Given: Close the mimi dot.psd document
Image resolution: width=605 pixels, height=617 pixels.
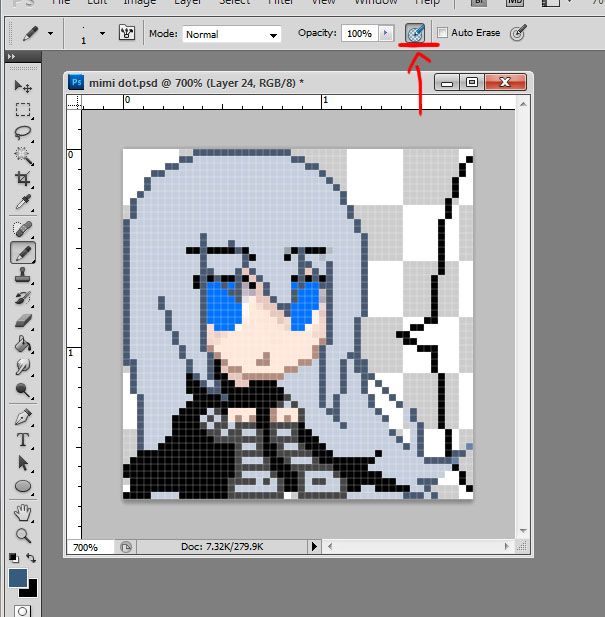Looking at the screenshot, I should [x=505, y=82].
